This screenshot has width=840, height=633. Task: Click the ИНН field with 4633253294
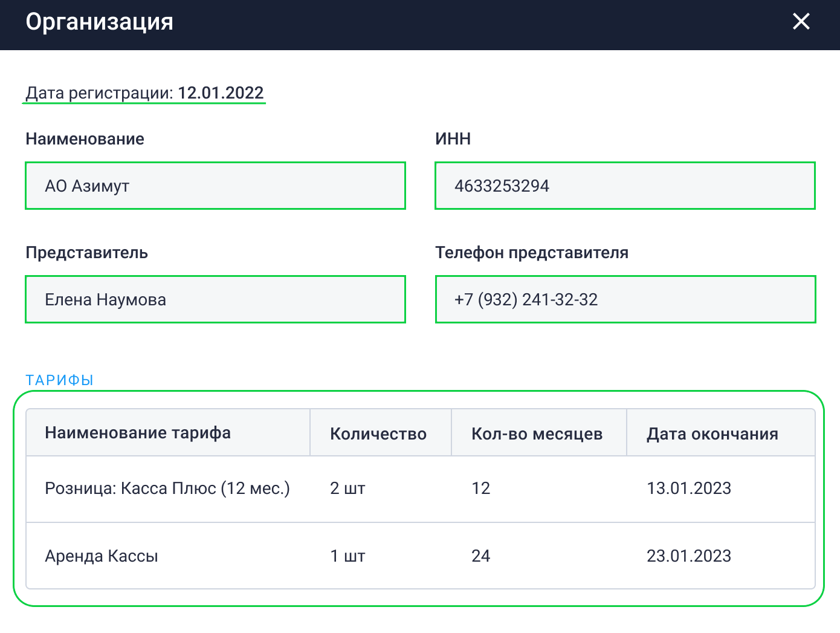click(x=625, y=186)
